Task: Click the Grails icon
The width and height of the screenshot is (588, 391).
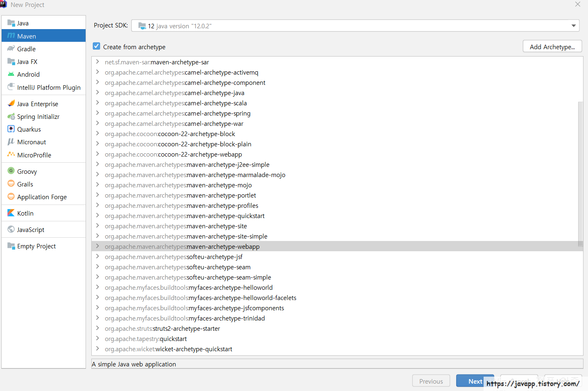Action: coord(11,184)
